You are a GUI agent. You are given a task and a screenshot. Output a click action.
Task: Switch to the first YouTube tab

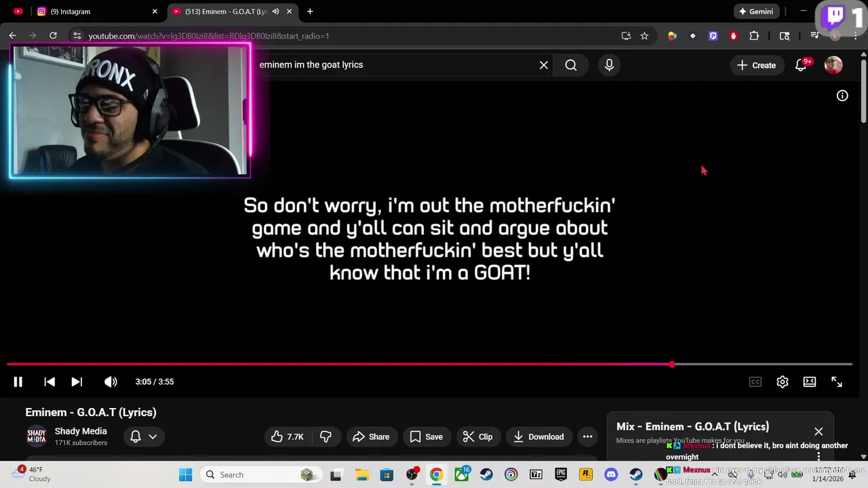pyautogui.click(x=18, y=12)
